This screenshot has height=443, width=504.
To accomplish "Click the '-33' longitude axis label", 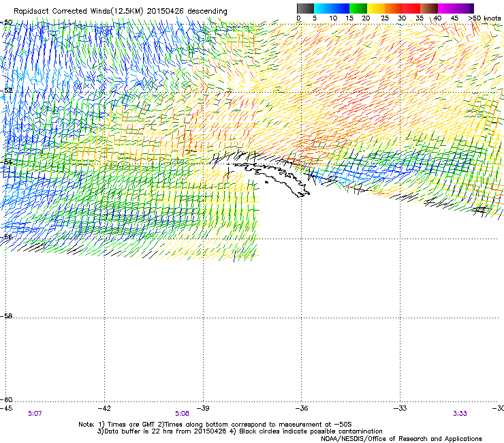I will [400, 408].
